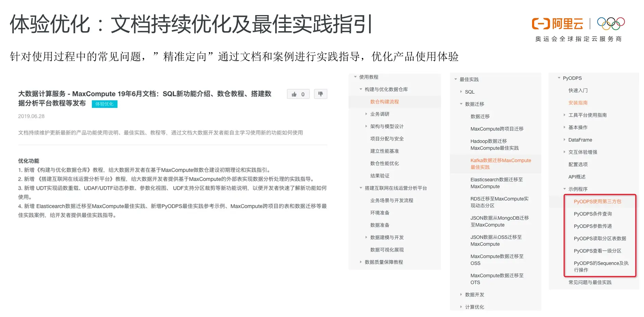This screenshot has width=644, height=317.
Task: Click the thumbs-up like button
Action: pyautogui.click(x=298, y=94)
